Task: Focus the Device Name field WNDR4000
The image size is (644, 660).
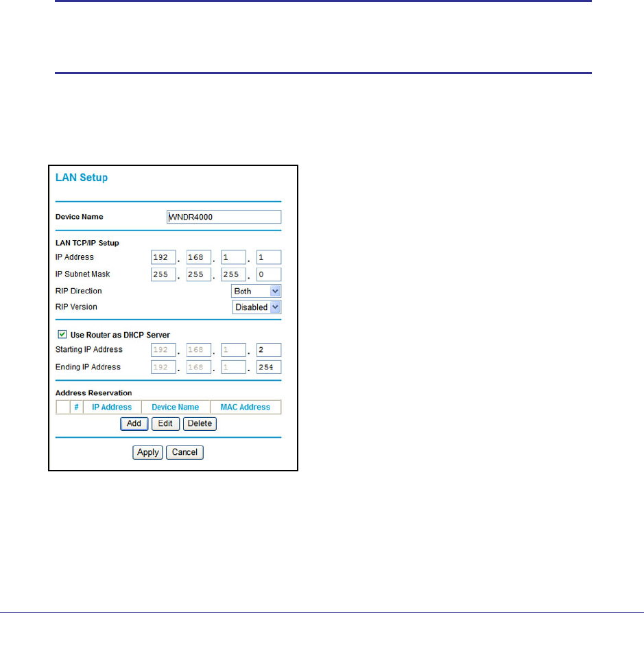Action: (224, 217)
